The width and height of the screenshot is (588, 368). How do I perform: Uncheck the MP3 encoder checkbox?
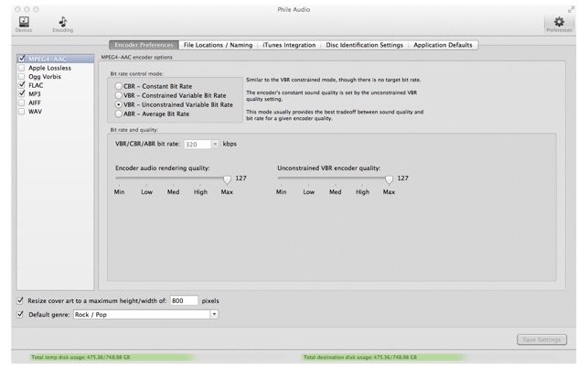point(22,93)
